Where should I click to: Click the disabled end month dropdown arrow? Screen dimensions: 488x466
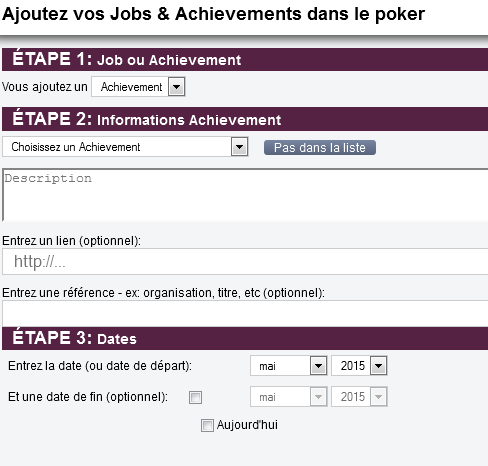tap(318, 397)
